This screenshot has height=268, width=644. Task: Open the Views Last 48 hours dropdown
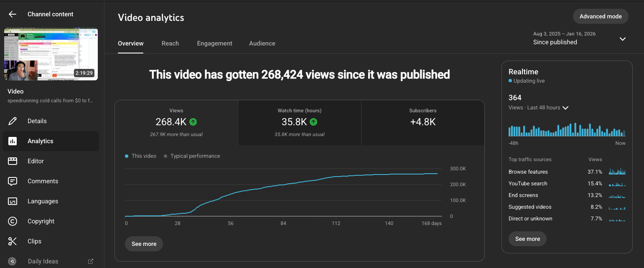coord(565,107)
